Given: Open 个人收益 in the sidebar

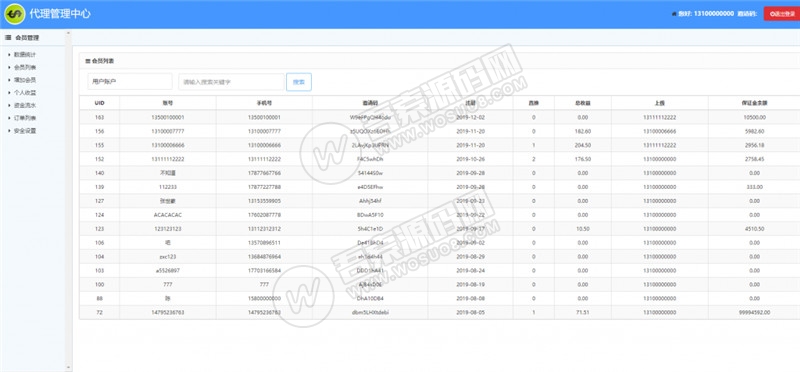Looking at the screenshot, I should click(x=24, y=93).
